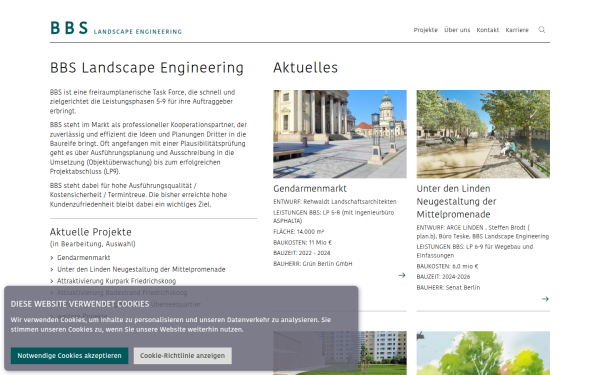Open the high-rise buildings project thumbnail

click(340, 353)
